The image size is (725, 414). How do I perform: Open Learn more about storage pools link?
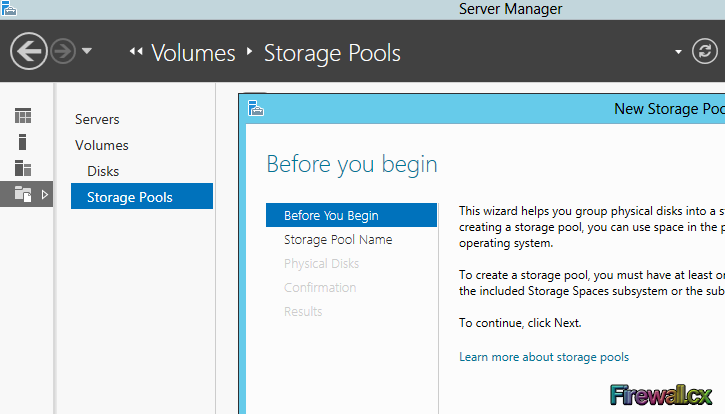544,357
